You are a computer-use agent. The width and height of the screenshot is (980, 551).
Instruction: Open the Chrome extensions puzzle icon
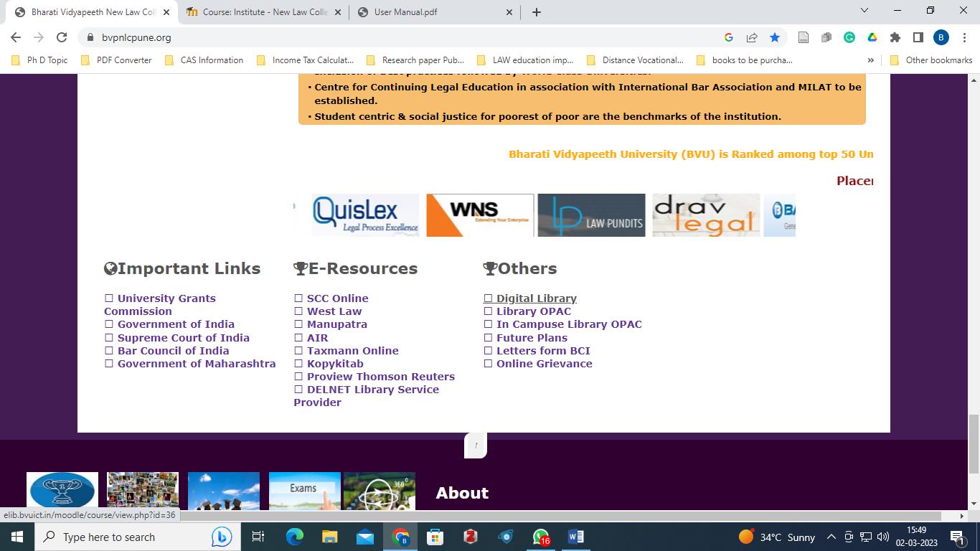tap(895, 37)
